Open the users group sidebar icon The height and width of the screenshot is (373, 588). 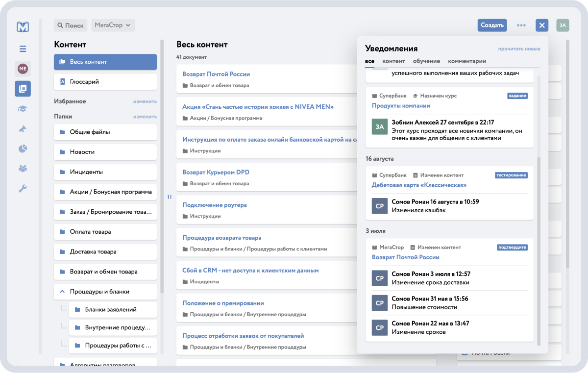tap(23, 169)
